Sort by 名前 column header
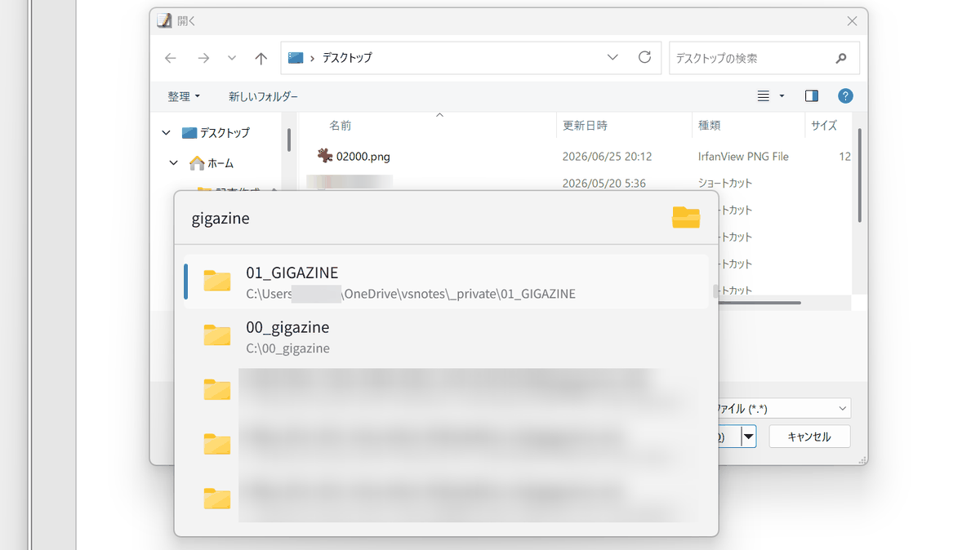This screenshot has height=550, width=980. [x=341, y=126]
